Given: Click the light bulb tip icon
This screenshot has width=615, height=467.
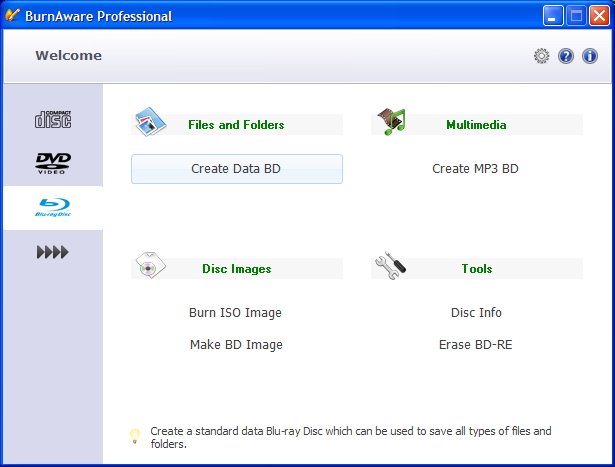Looking at the screenshot, I should click(x=135, y=436).
